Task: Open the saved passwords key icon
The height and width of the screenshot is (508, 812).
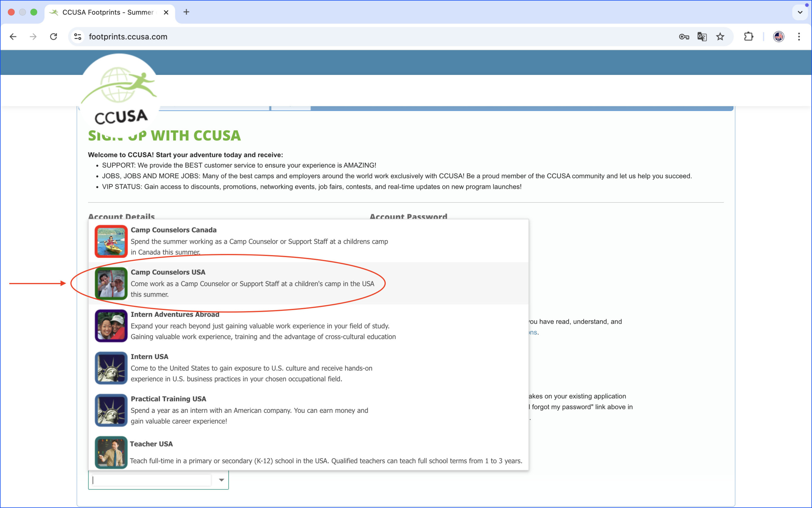Action: coord(684,36)
